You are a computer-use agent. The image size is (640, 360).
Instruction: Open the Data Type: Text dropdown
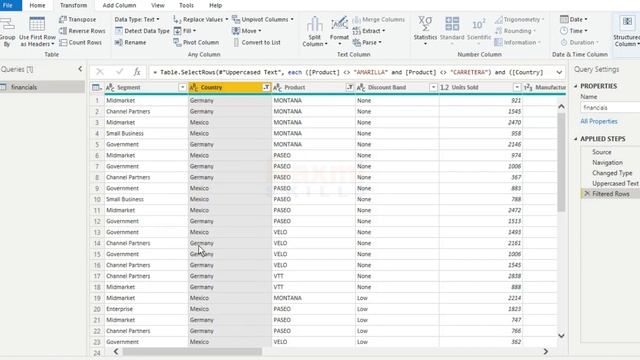[137, 19]
